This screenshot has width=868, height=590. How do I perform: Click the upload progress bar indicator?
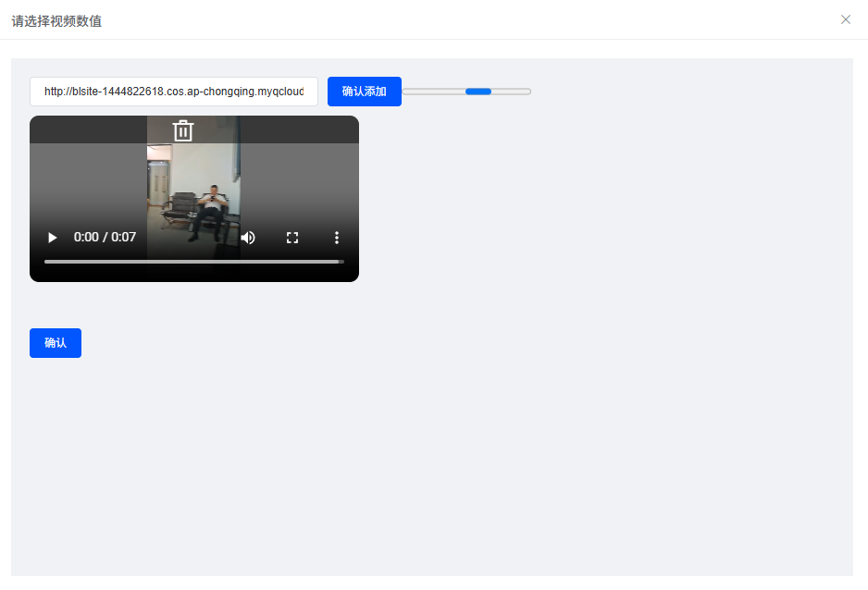pos(466,92)
